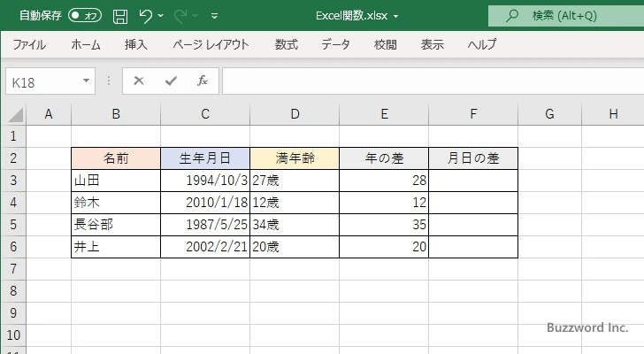
Task: Open the 数式 ribbon tab
Action: 287,44
